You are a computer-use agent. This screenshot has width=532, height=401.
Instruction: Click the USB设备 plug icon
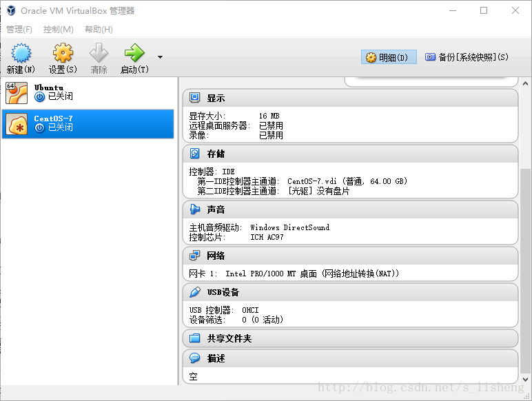pyautogui.click(x=195, y=291)
